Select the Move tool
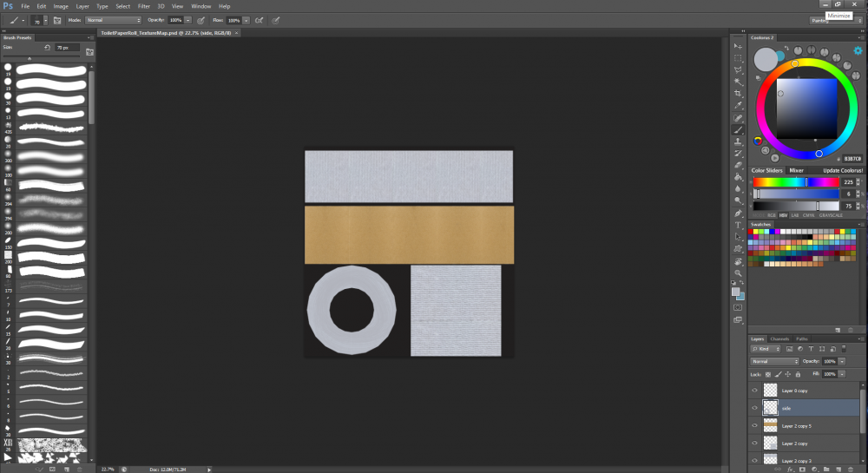The image size is (868, 473). tap(738, 45)
